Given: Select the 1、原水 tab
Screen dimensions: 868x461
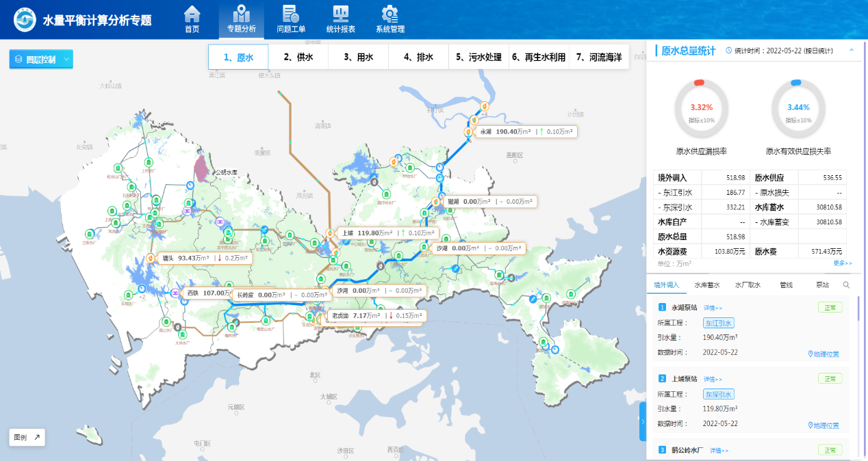Looking at the screenshot, I should click(x=238, y=57).
